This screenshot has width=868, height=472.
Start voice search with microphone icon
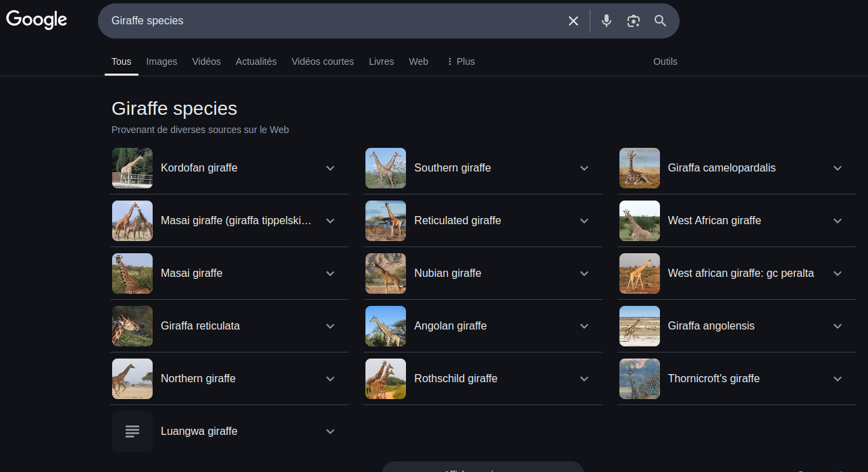(607, 21)
